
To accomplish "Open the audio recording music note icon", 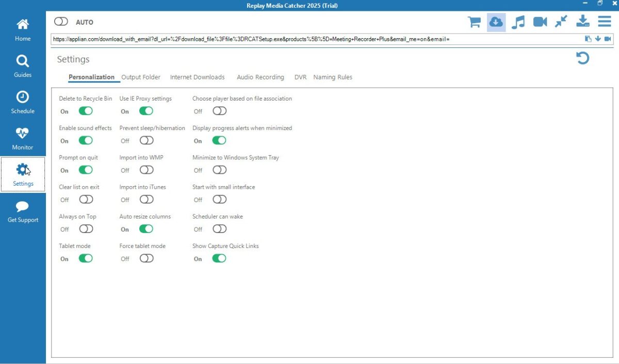I will [x=518, y=22].
